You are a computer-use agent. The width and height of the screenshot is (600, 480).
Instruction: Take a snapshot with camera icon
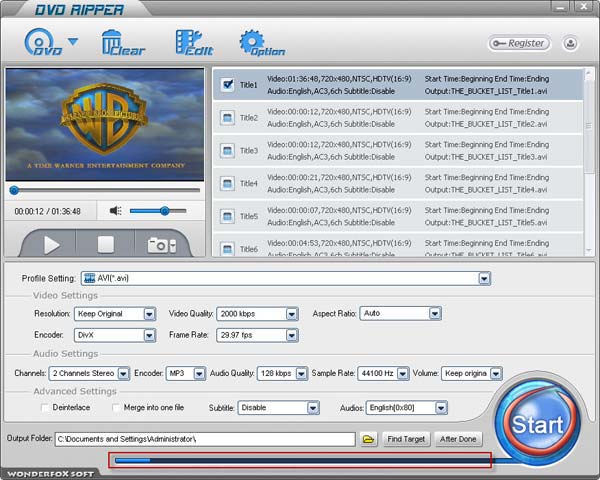click(160, 244)
